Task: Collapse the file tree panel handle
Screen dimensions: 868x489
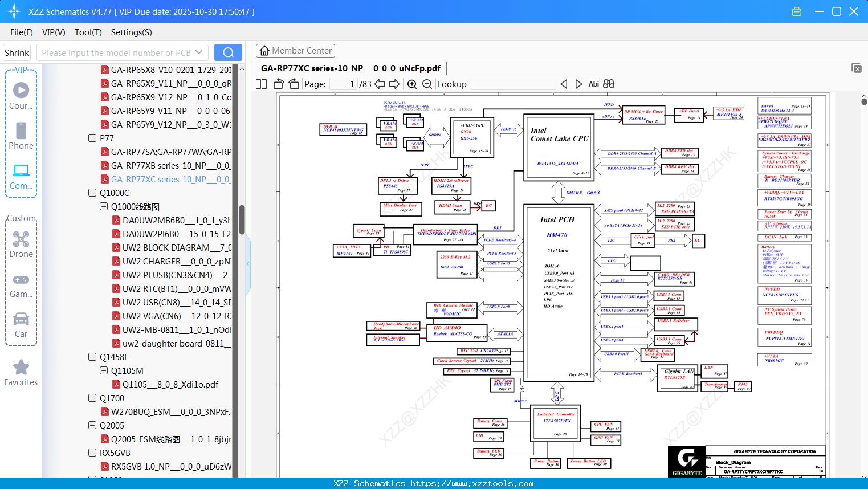Action: (x=248, y=263)
